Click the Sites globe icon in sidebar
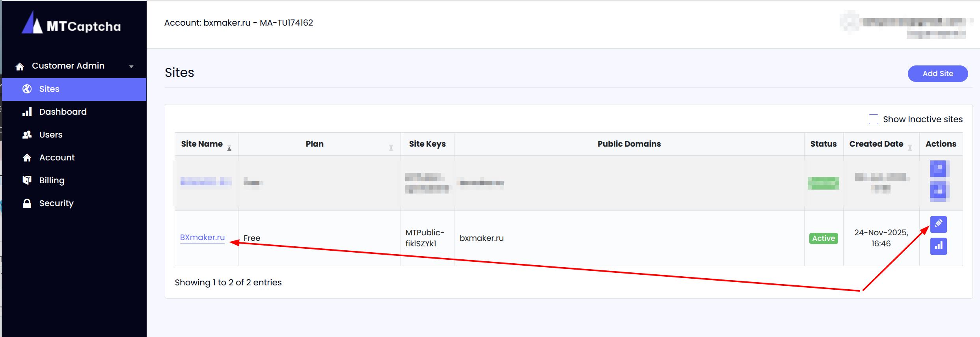Viewport: 980px width, 337px height. (27, 89)
